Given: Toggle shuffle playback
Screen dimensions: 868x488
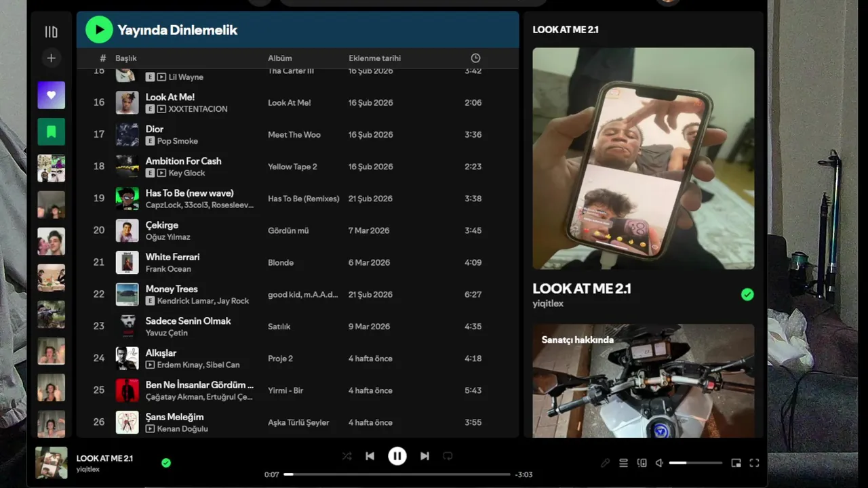Looking at the screenshot, I should pos(347,456).
